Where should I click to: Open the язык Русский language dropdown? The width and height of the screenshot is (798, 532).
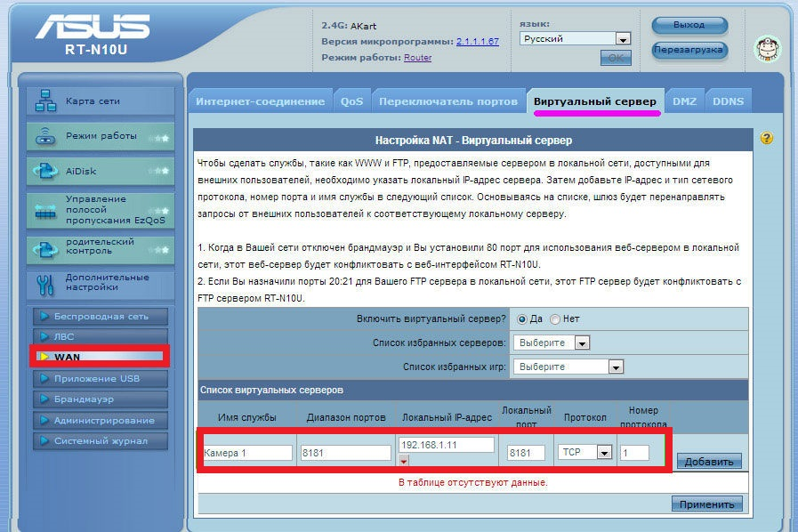pos(575,38)
